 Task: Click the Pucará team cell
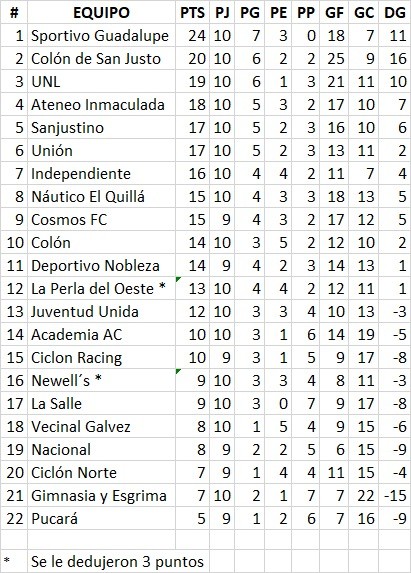[x=101, y=519]
